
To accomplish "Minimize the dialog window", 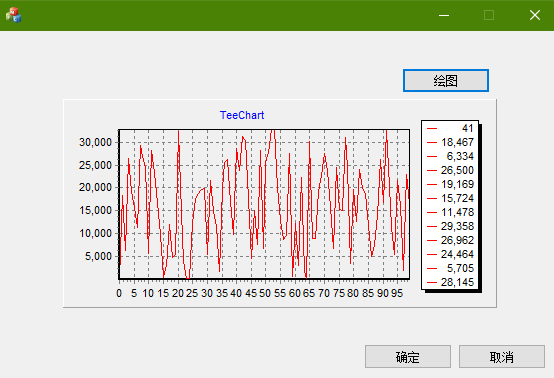I will point(444,15).
